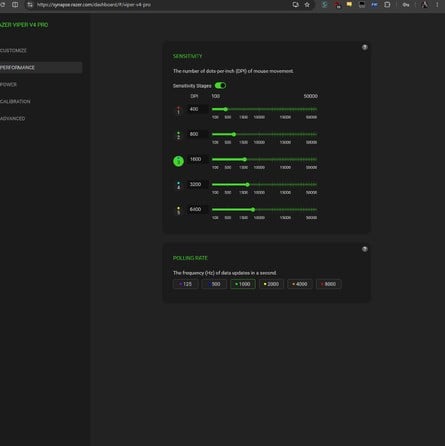The height and width of the screenshot is (446, 445).
Task: Open the Advanced settings section
Action: pyautogui.click(x=13, y=118)
